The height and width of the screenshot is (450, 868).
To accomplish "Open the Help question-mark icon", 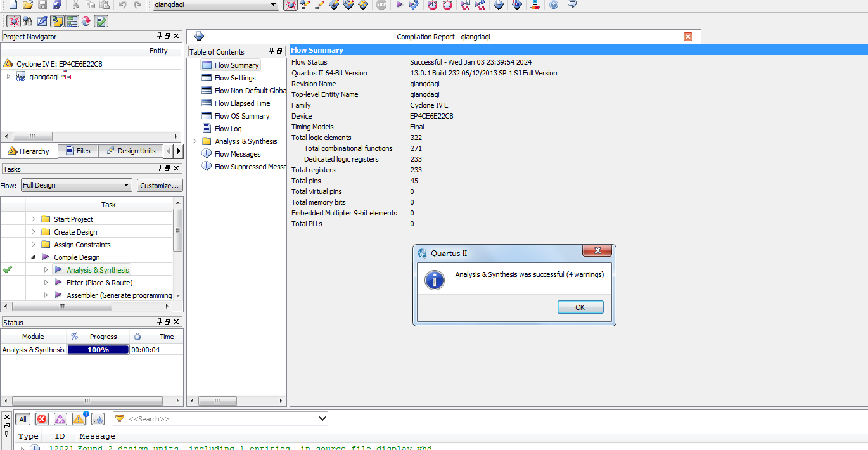I will tap(554, 4).
